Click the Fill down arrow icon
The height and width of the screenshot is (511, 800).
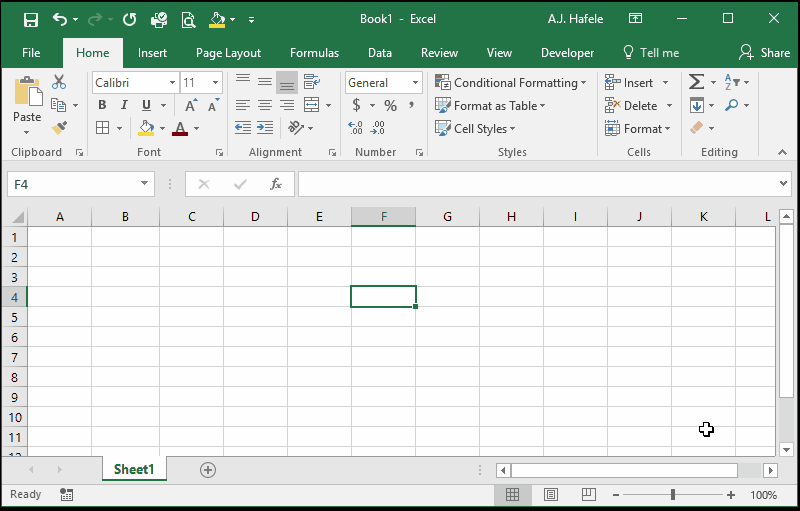pyautogui.click(x=696, y=105)
